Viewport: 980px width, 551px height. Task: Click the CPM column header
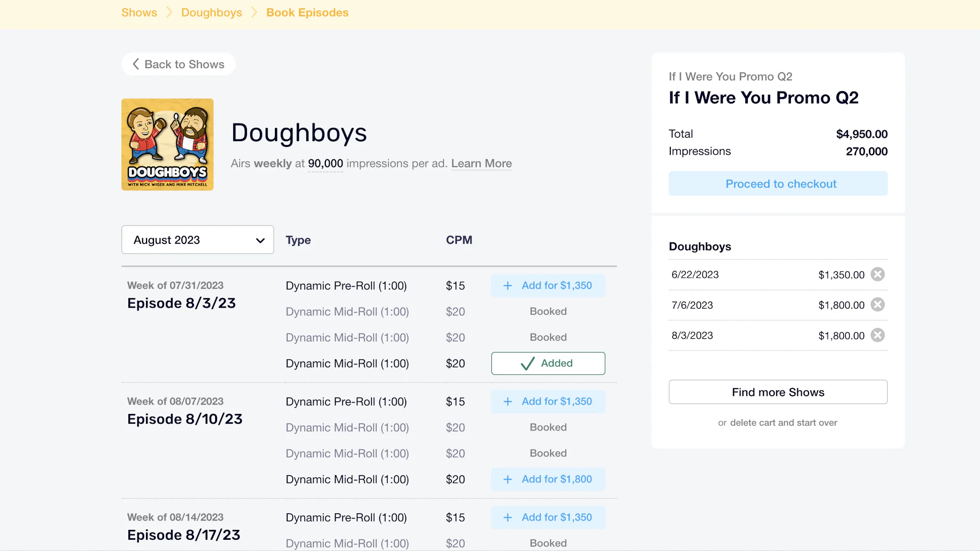[459, 240]
